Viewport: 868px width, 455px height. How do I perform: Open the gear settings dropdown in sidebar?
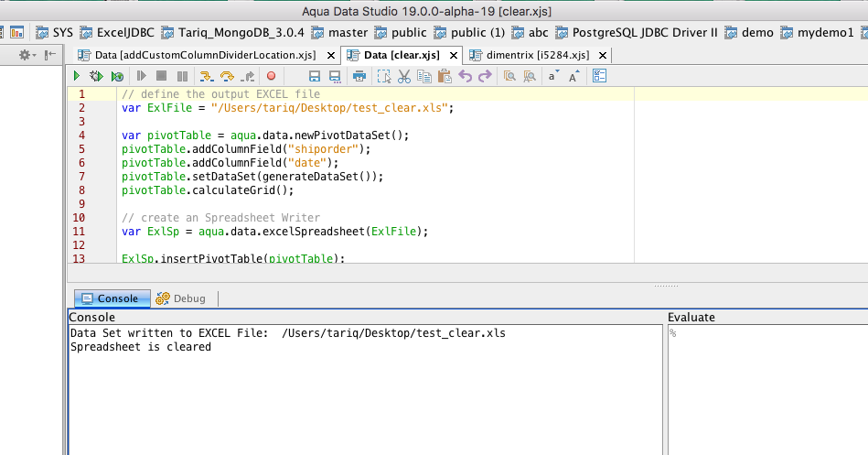(x=27, y=55)
